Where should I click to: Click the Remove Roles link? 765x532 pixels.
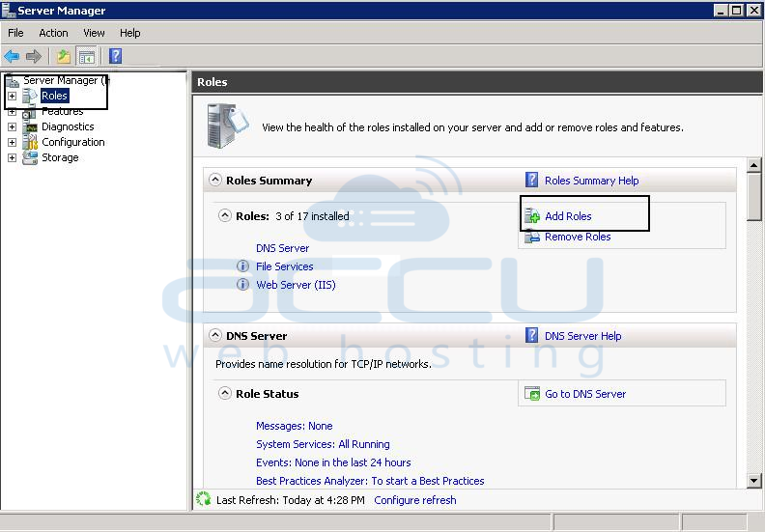(x=578, y=237)
